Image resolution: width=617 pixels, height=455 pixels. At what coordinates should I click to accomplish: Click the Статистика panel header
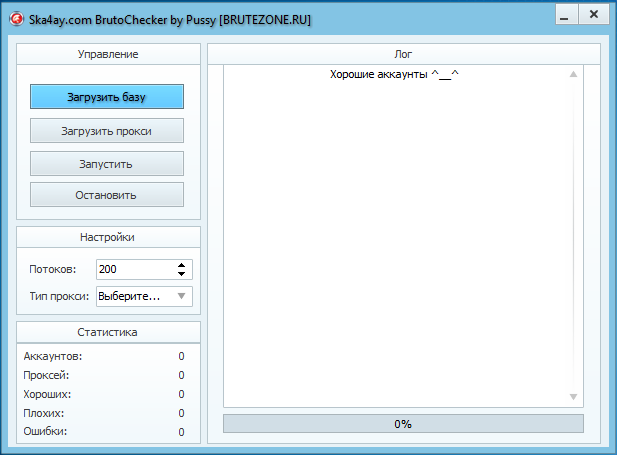click(108, 332)
